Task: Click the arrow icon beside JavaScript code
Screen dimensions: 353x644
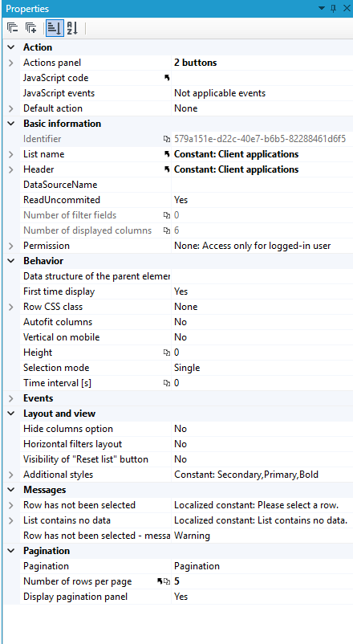Action: click(x=167, y=78)
